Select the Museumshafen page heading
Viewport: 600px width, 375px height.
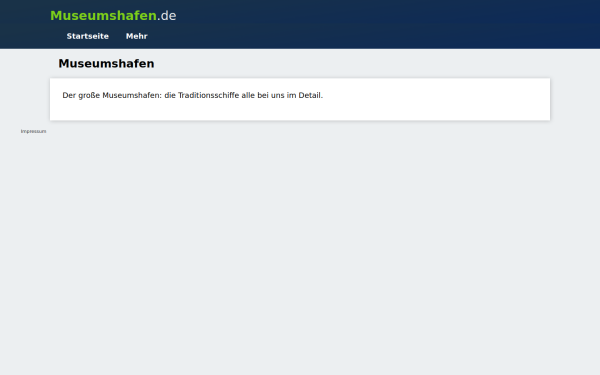[106, 64]
